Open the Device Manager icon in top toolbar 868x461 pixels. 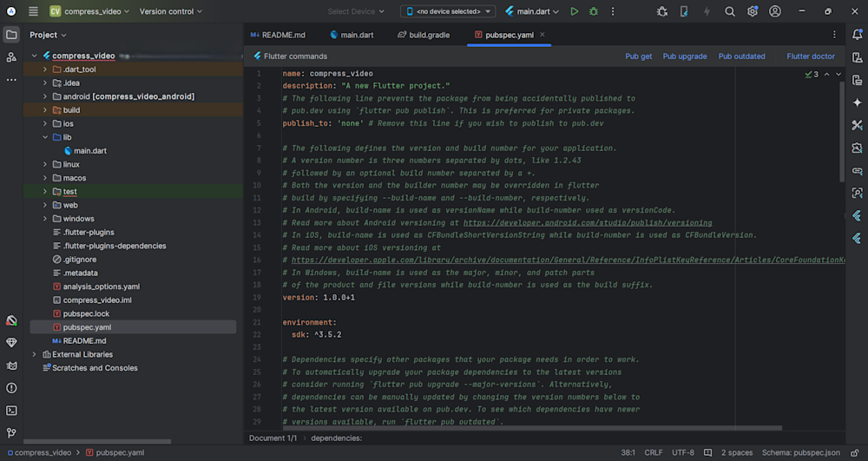(x=684, y=11)
